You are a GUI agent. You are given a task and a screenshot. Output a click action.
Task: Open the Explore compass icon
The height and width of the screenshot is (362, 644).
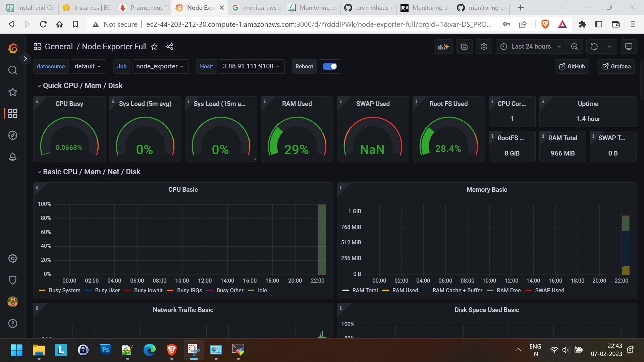point(13,135)
